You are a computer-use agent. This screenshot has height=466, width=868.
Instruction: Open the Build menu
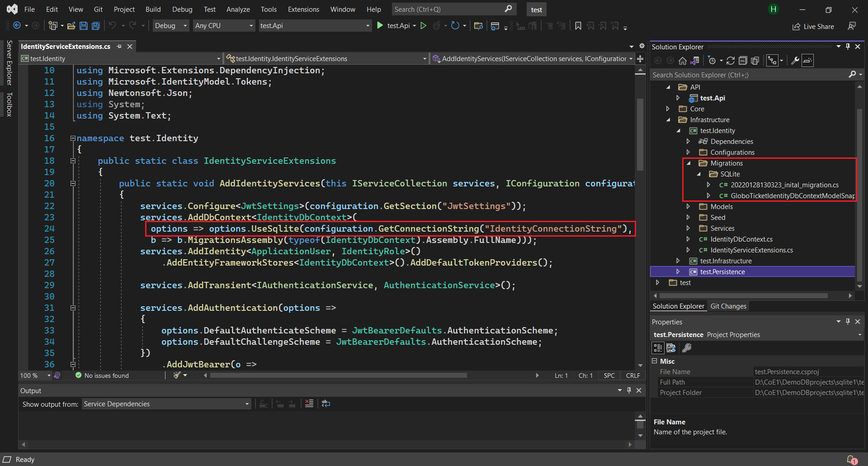[153, 9]
